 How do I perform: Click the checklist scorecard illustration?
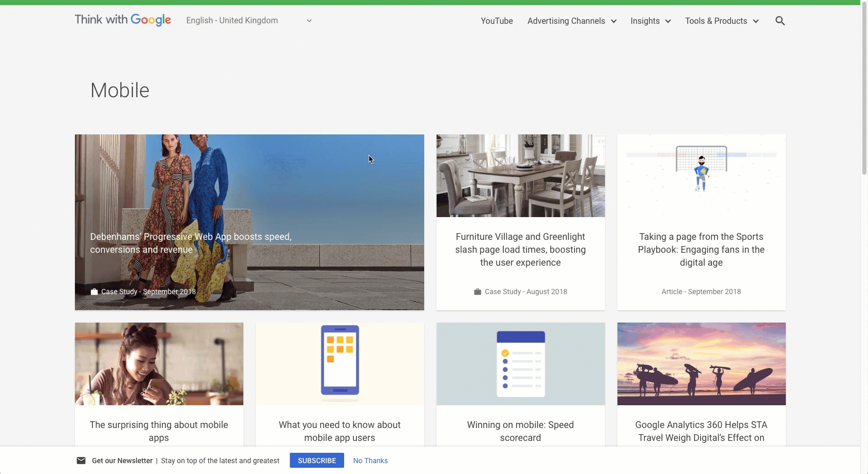521,364
